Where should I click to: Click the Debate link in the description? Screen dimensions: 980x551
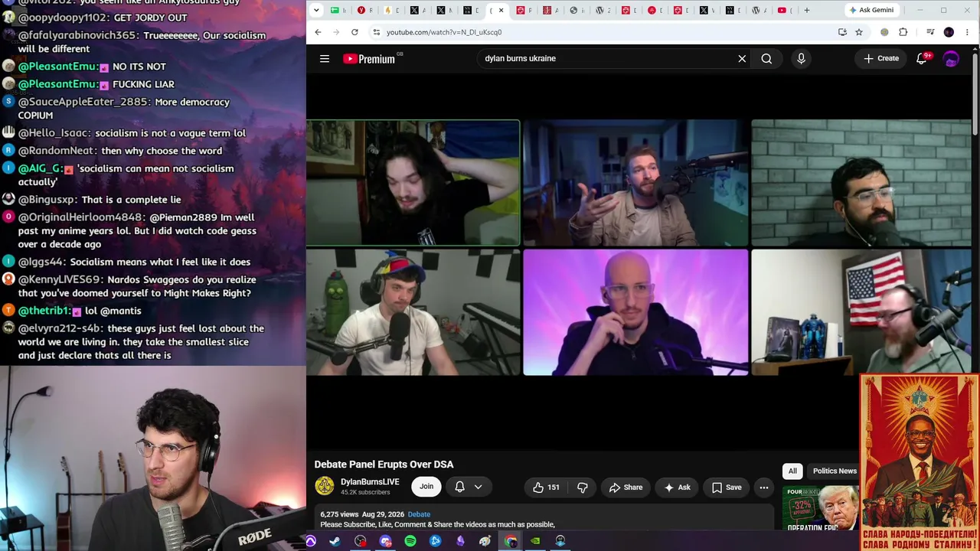419,514
